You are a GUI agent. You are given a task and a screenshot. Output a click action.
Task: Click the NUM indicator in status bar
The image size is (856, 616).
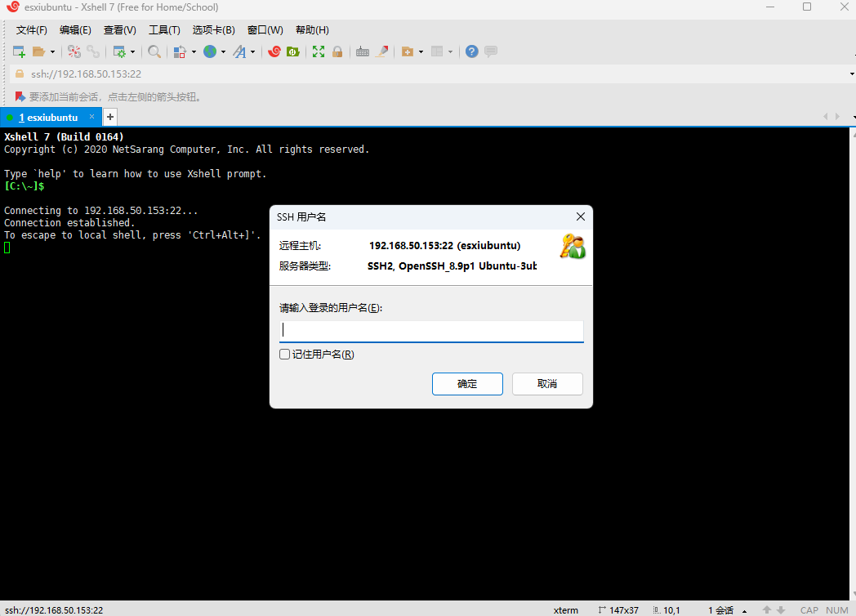coord(837,610)
